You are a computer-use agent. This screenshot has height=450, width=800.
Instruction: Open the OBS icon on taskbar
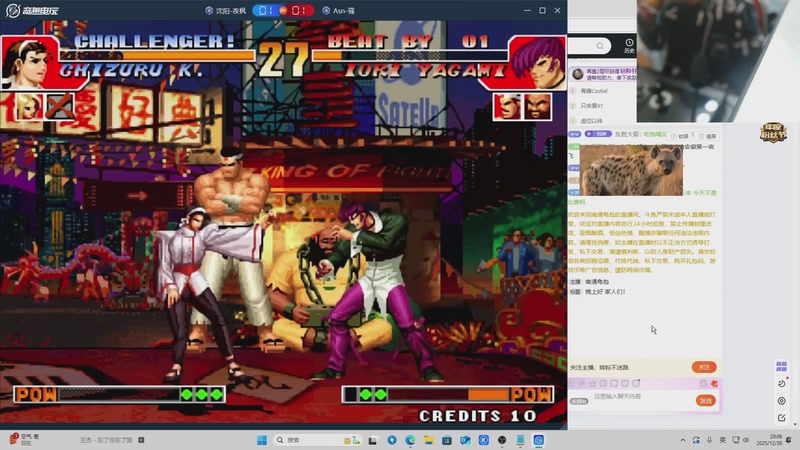click(502, 440)
